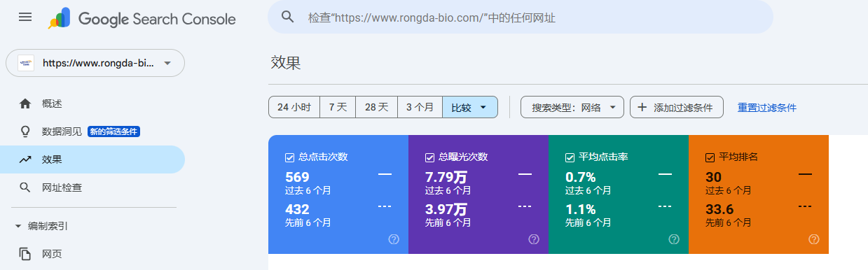The image size is (868, 270).
Task: Toggle the 总曝光次数 checkbox
Action: [429, 157]
